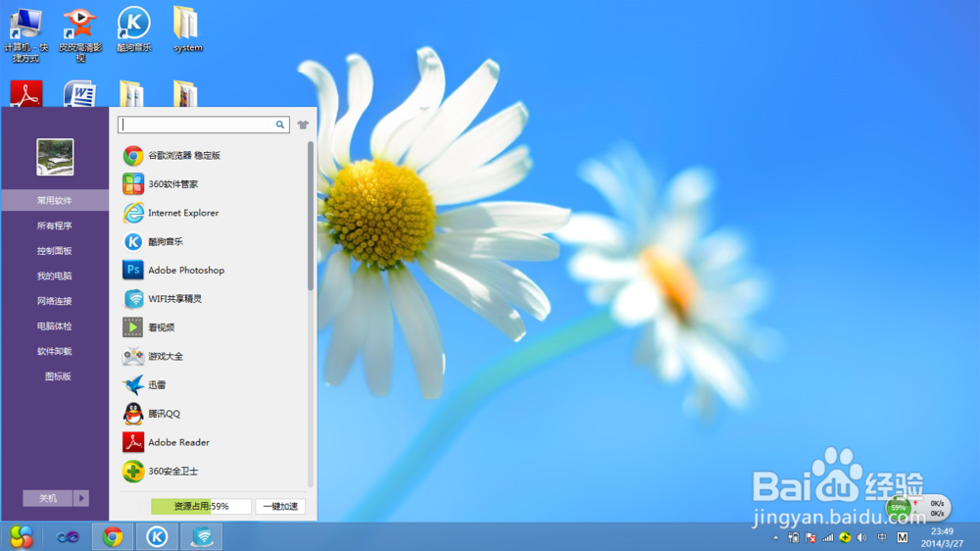Viewport: 980px width, 551px height.
Task: Click the user avatar picture
Action: coord(55,157)
